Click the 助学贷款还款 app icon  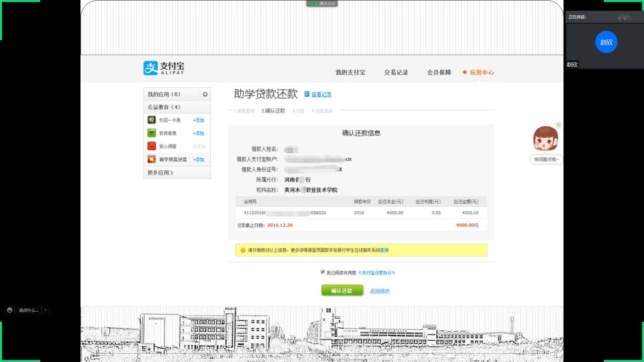pos(151,160)
